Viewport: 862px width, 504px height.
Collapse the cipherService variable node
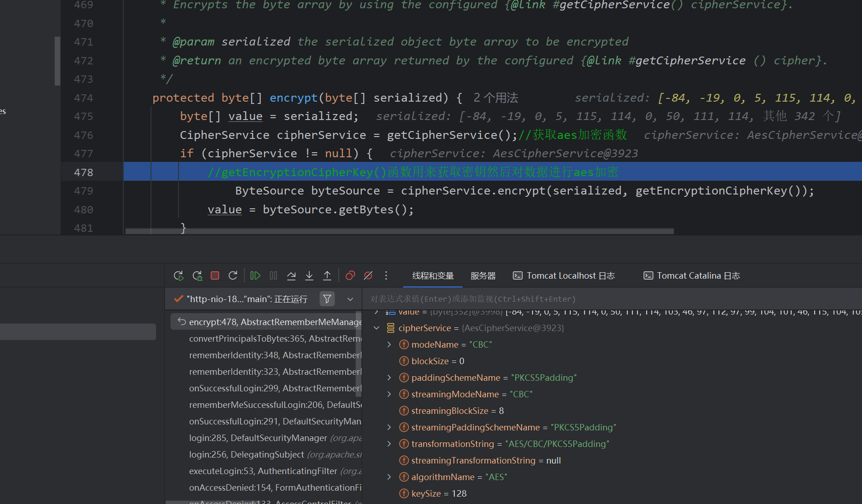pos(376,328)
